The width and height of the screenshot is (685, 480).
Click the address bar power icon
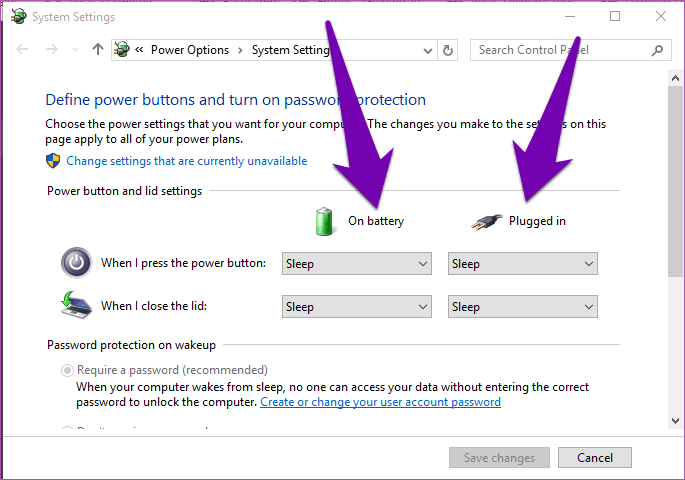[x=122, y=49]
